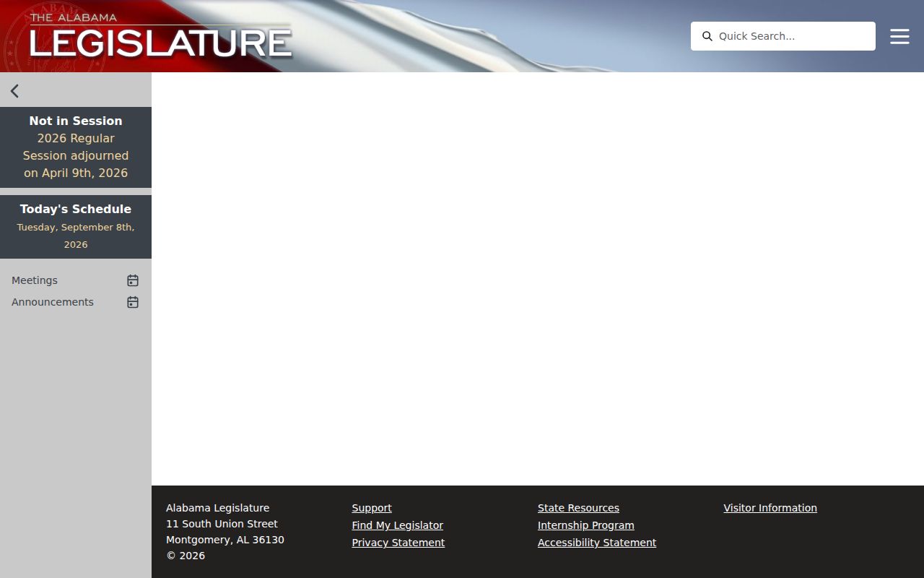The height and width of the screenshot is (578, 924).
Task: Select the Not in Session status heading
Action: (x=76, y=121)
